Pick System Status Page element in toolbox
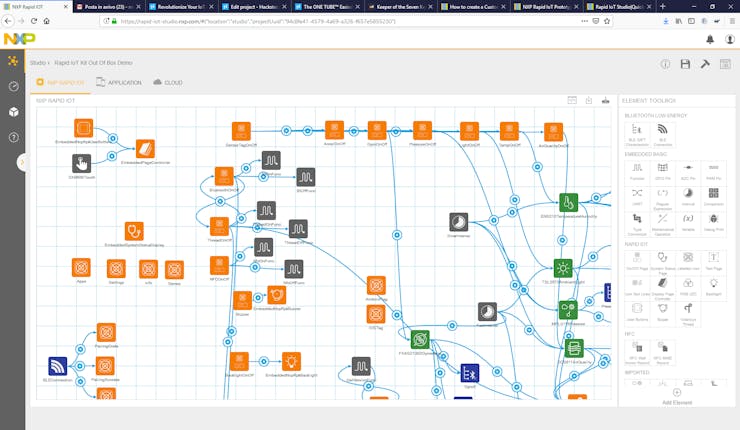 click(663, 262)
